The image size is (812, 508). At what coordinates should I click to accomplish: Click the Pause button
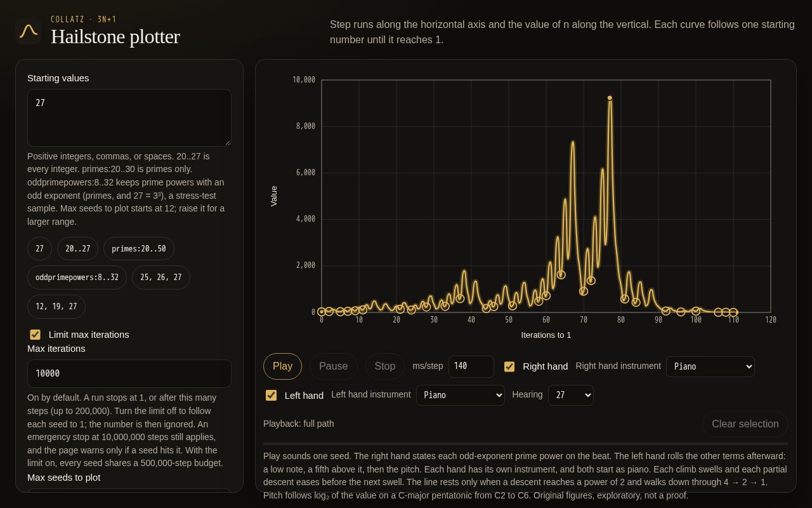pyautogui.click(x=333, y=366)
